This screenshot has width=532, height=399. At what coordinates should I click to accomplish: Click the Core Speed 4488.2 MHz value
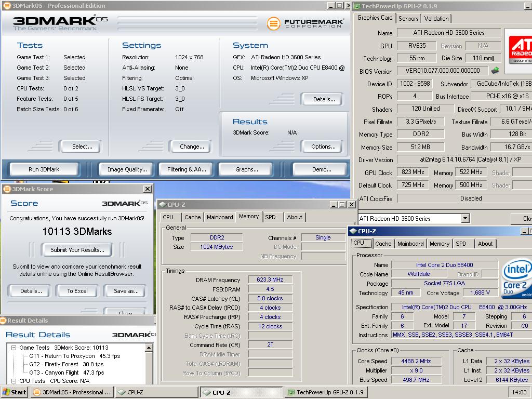pos(416,361)
